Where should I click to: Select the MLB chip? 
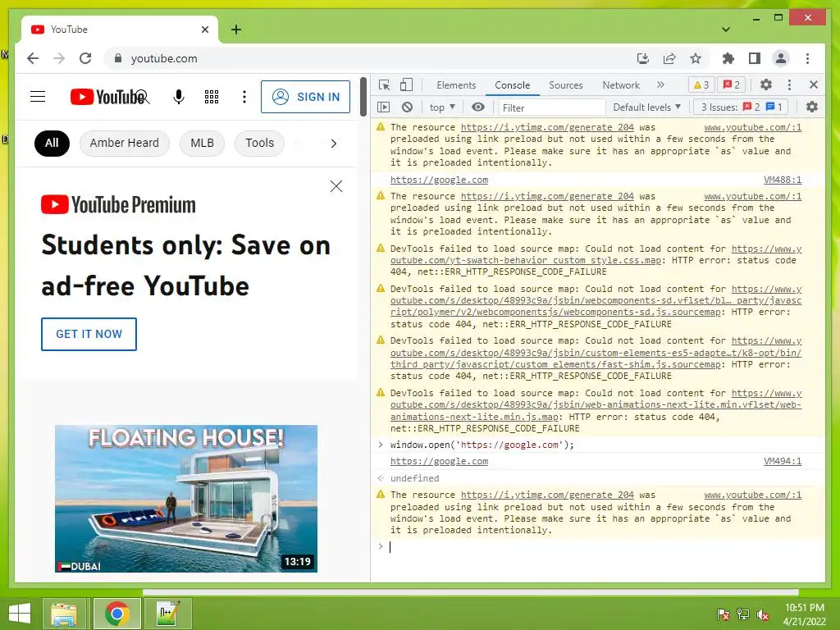click(x=202, y=143)
